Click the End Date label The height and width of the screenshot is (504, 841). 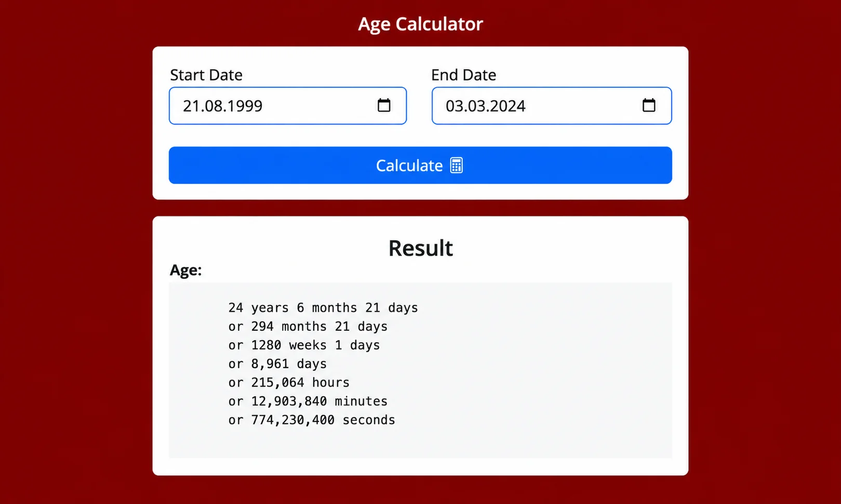point(463,75)
